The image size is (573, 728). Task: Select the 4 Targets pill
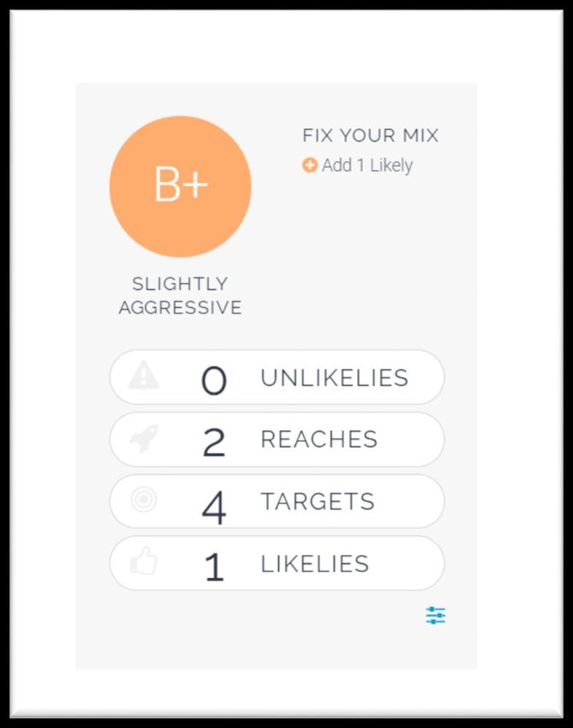point(278,501)
